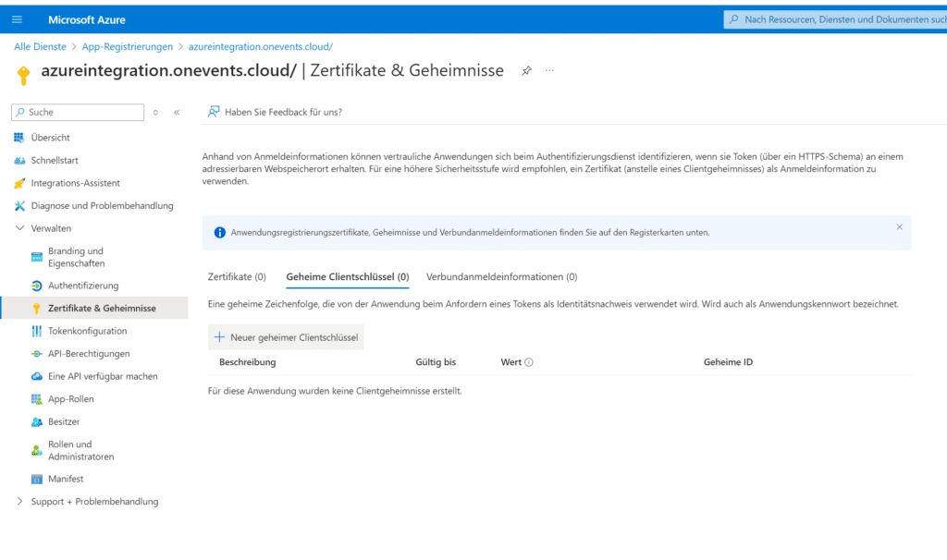Dismiss the blue information banner

pyautogui.click(x=899, y=227)
